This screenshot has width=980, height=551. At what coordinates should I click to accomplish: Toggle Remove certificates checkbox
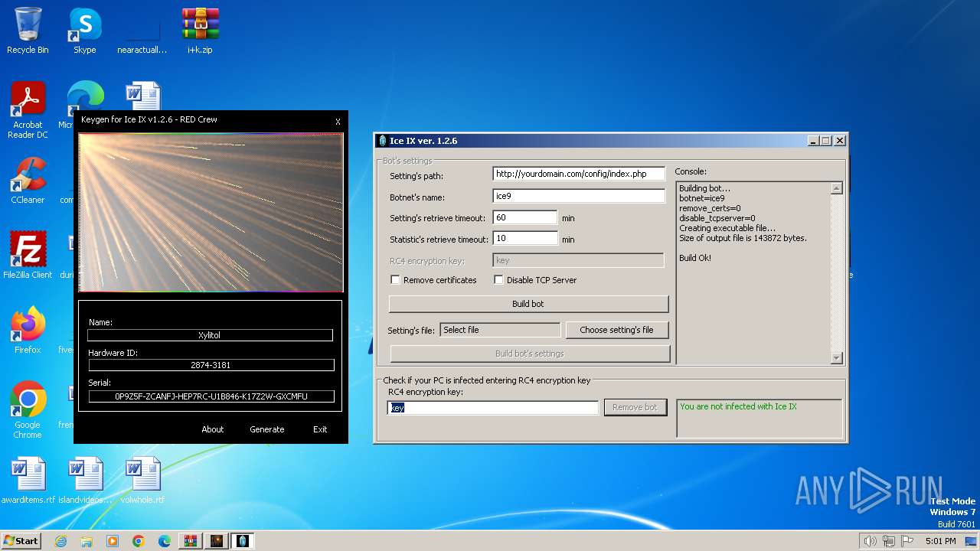coord(395,280)
